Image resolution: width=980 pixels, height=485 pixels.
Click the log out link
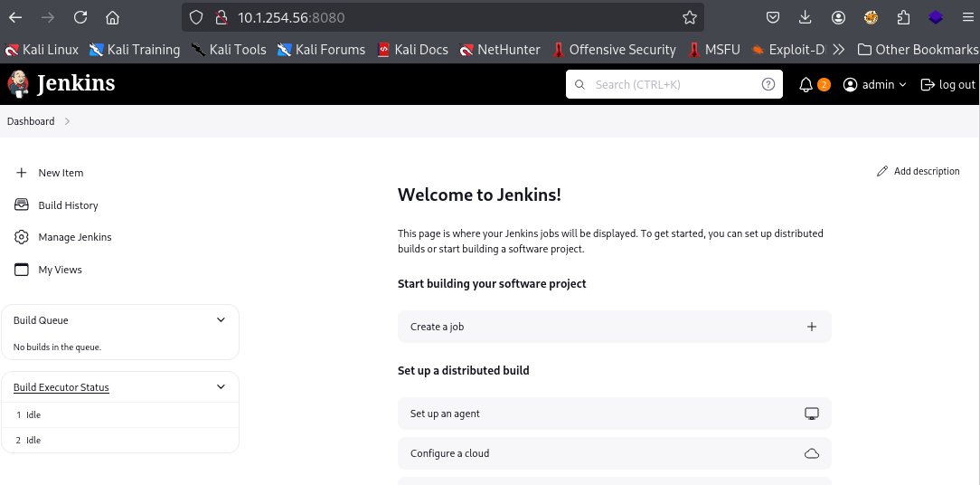tap(948, 84)
